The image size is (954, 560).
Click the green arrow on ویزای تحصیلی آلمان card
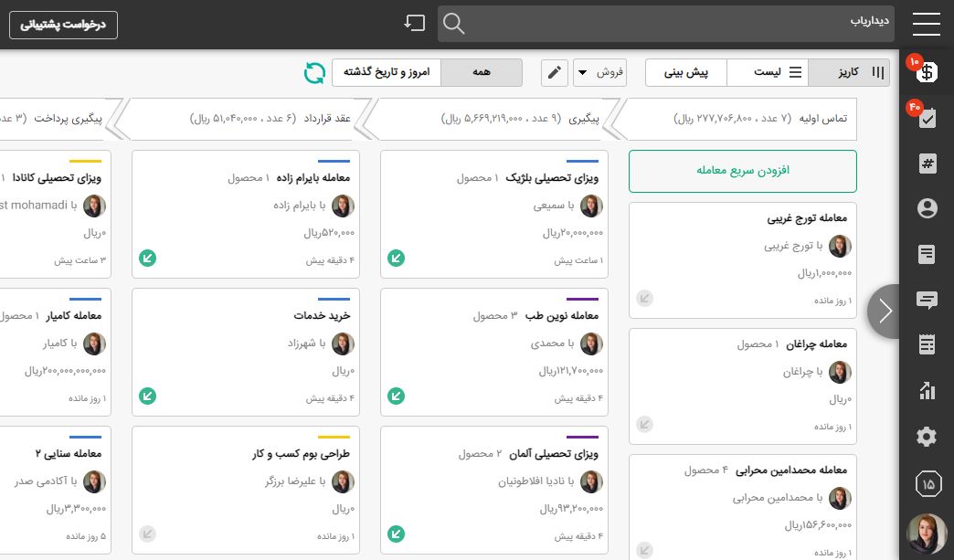[x=396, y=534]
